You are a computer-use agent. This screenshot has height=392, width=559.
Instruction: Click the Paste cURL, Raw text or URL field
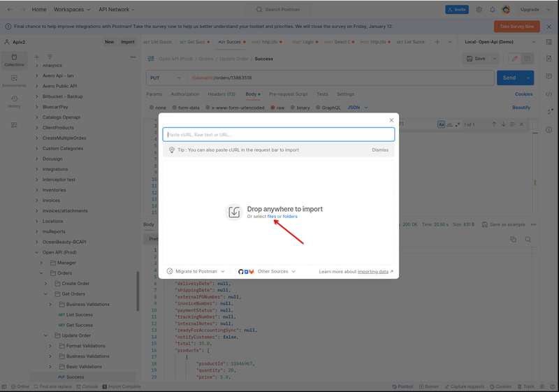coord(278,134)
